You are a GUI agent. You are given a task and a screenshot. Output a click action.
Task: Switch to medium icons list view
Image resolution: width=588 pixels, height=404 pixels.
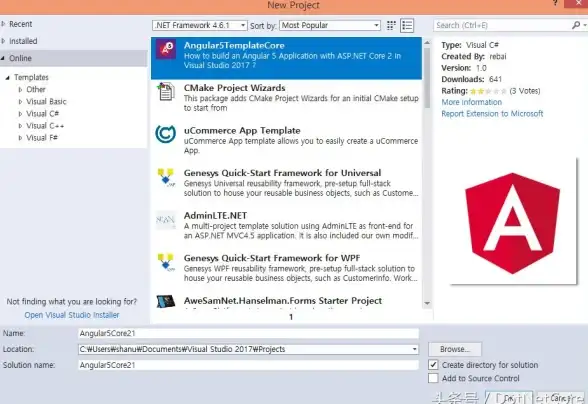pos(407,26)
